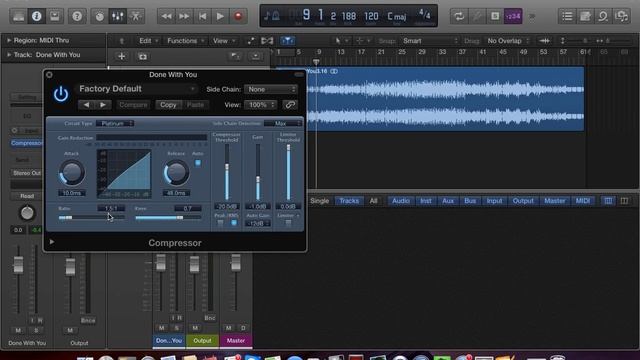
Task: Open the Drag No Overlap dropdown
Action: coord(508,41)
